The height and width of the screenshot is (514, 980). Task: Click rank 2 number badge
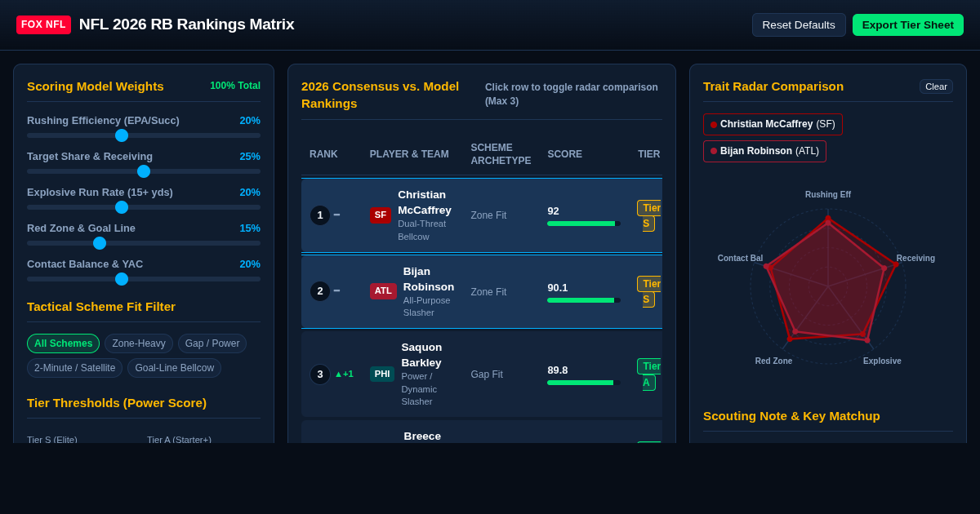coord(320,291)
